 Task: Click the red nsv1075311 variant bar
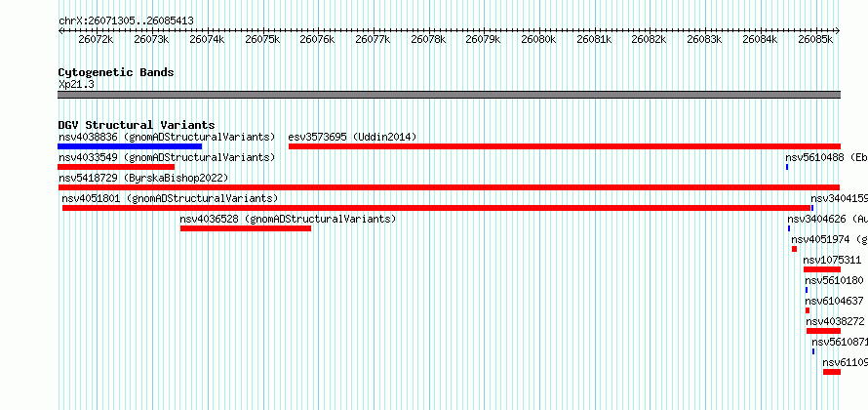pyautogui.click(x=822, y=269)
